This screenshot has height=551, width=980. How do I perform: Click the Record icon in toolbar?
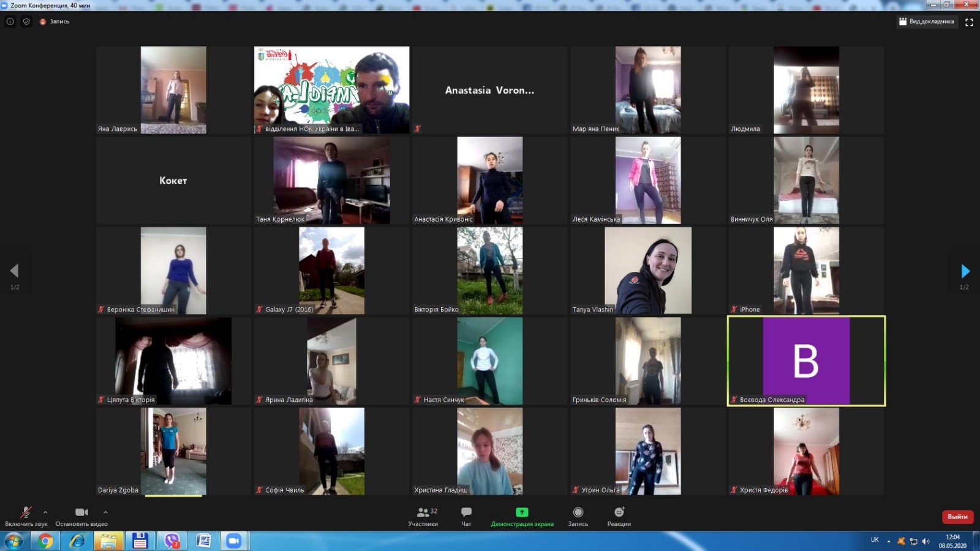click(578, 512)
